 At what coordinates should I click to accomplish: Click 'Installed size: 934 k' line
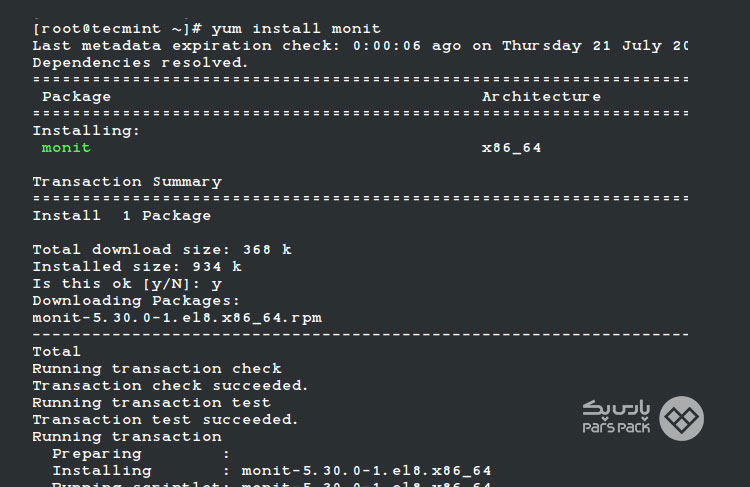pyautogui.click(x=137, y=266)
